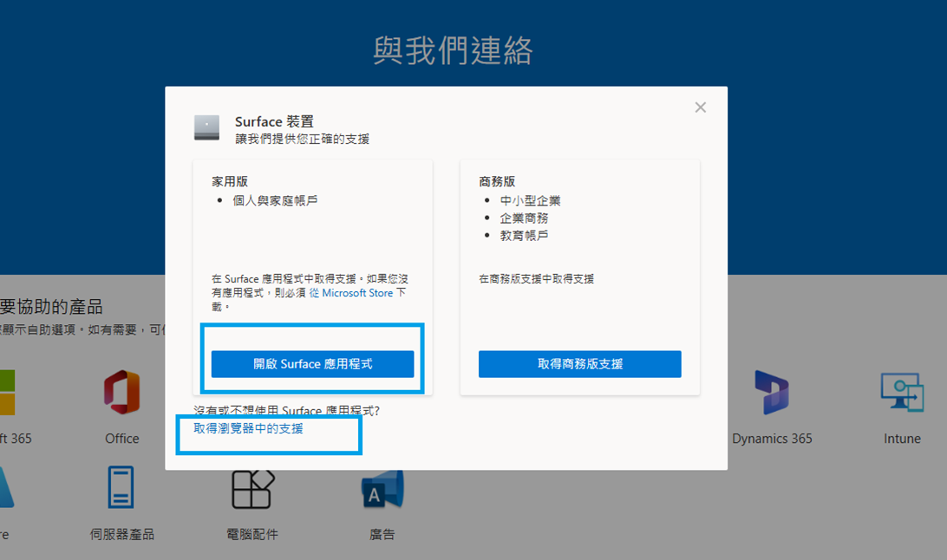Viewport: 947px width, 560px height.
Task: Click the 取得商務版支援 button
Action: tap(580, 364)
